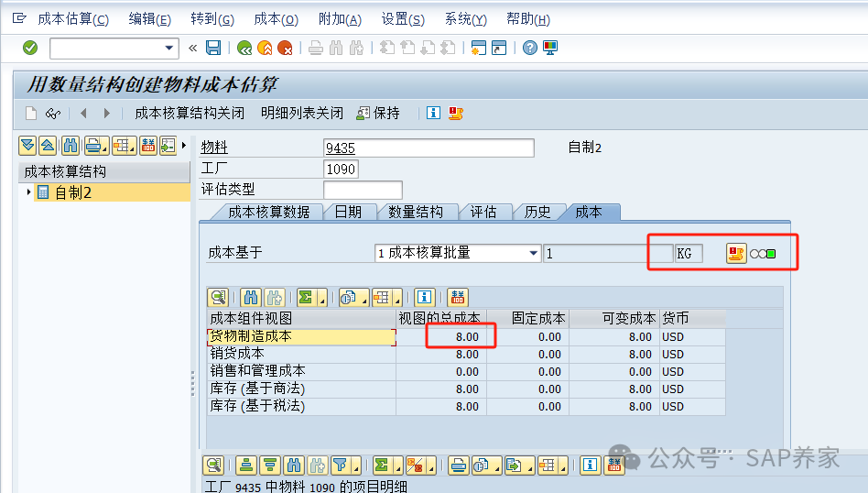868x493 pixels.
Task: Switch to the 历史 tab
Action: coord(537,213)
